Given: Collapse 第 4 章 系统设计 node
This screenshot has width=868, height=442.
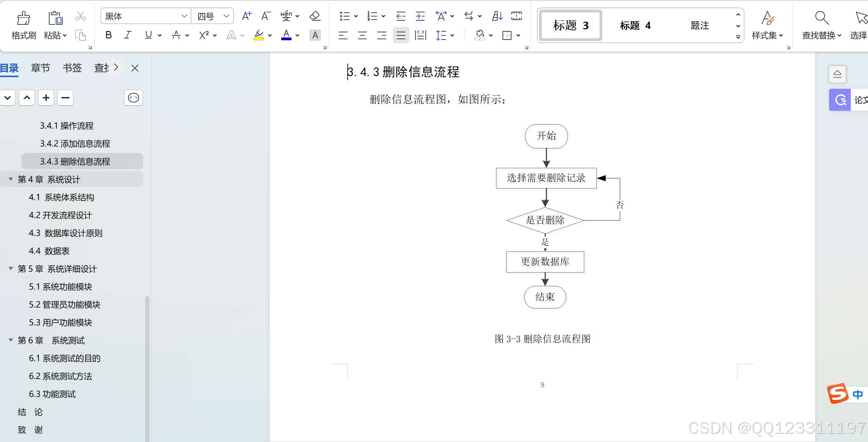Looking at the screenshot, I should click(11, 179).
